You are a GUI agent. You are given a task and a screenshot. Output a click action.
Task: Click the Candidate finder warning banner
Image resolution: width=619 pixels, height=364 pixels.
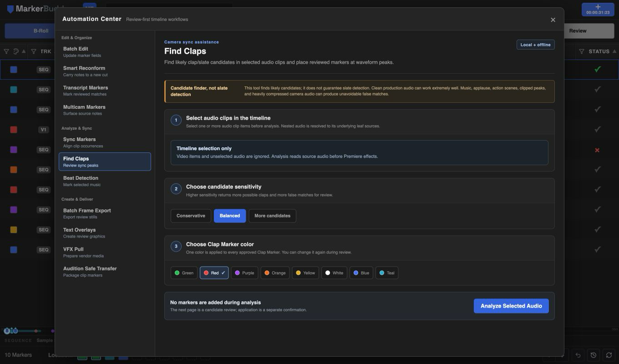click(360, 91)
